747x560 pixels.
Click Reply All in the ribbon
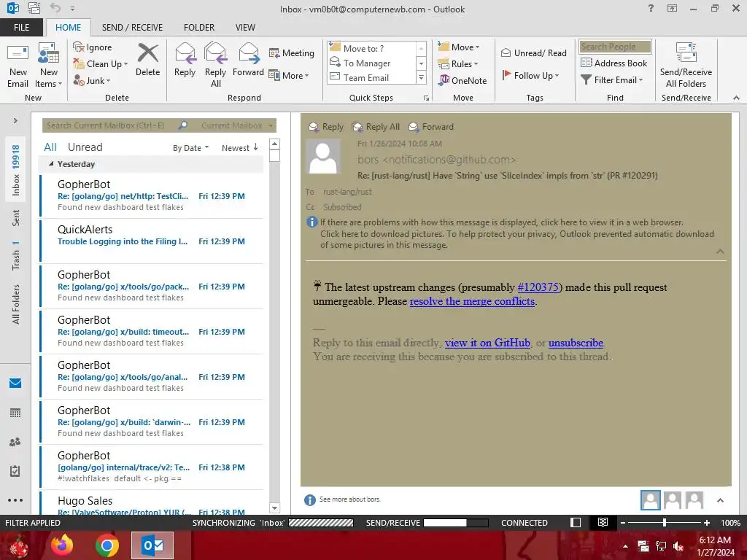pos(215,66)
